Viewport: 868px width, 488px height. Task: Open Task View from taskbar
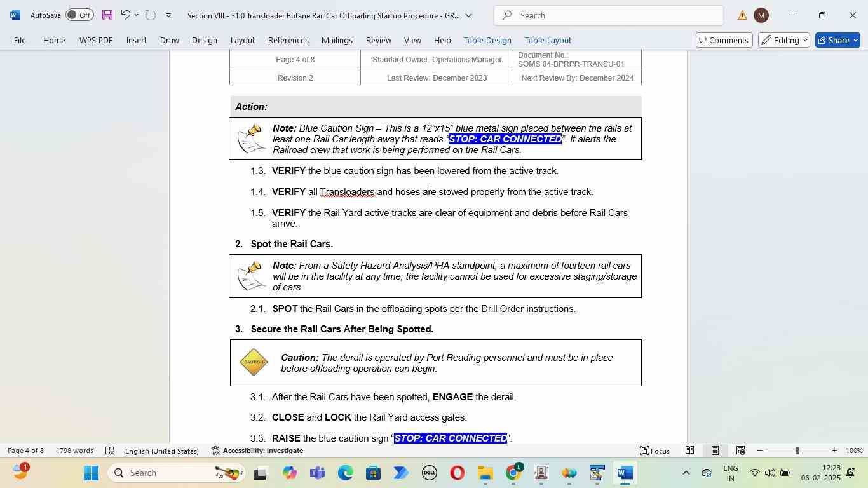pos(261,473)
